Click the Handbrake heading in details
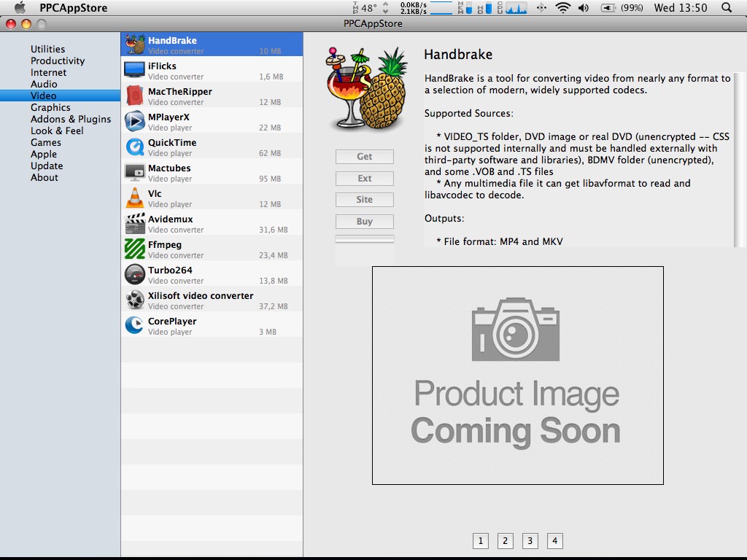 pyautogui.click(x=458, y=54)
